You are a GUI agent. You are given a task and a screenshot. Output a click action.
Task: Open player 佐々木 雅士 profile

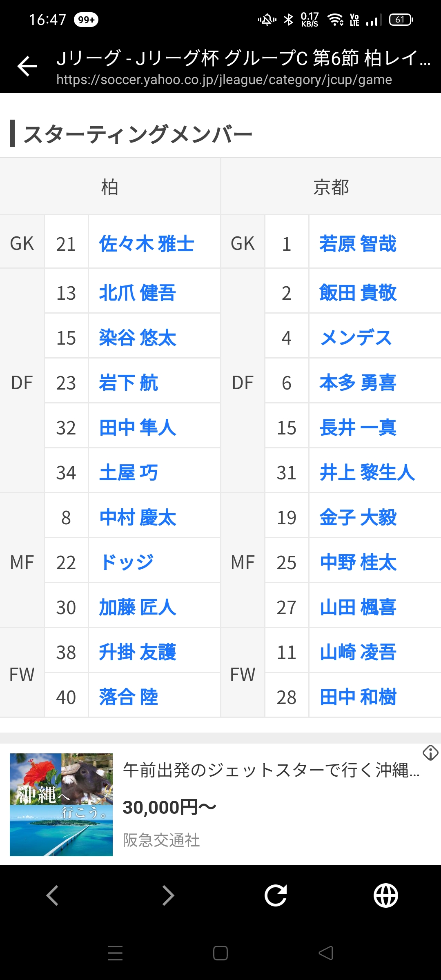[x=146, y=244]
